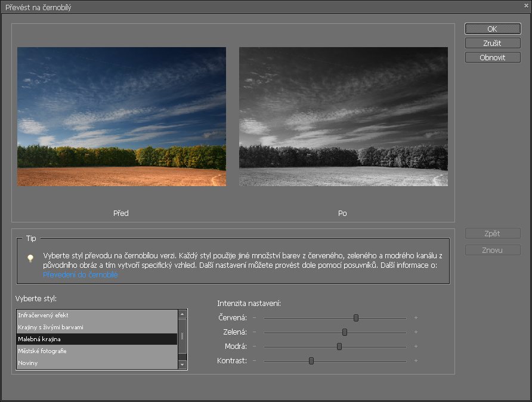Select the Noviny style in list
Screen dimensions: 532x402
97,363
